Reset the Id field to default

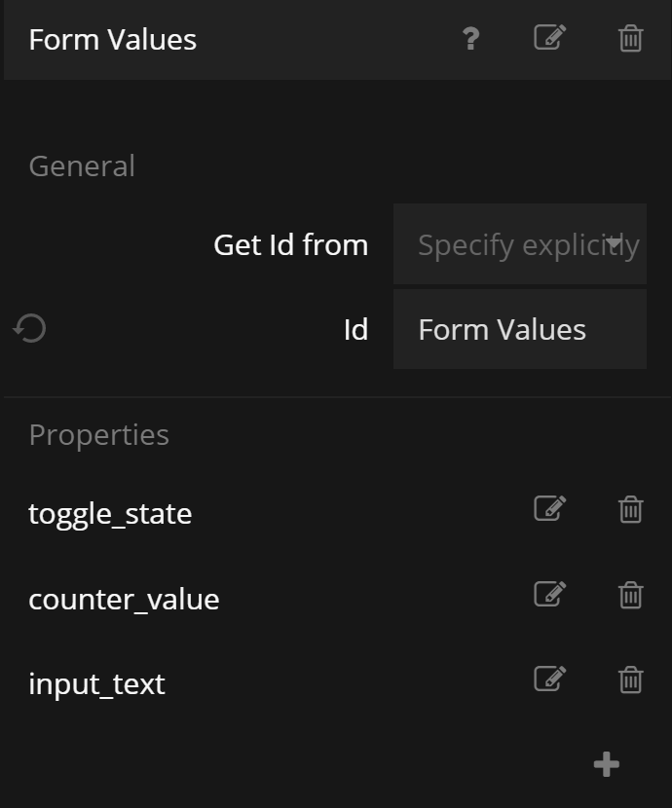[30, 329]
